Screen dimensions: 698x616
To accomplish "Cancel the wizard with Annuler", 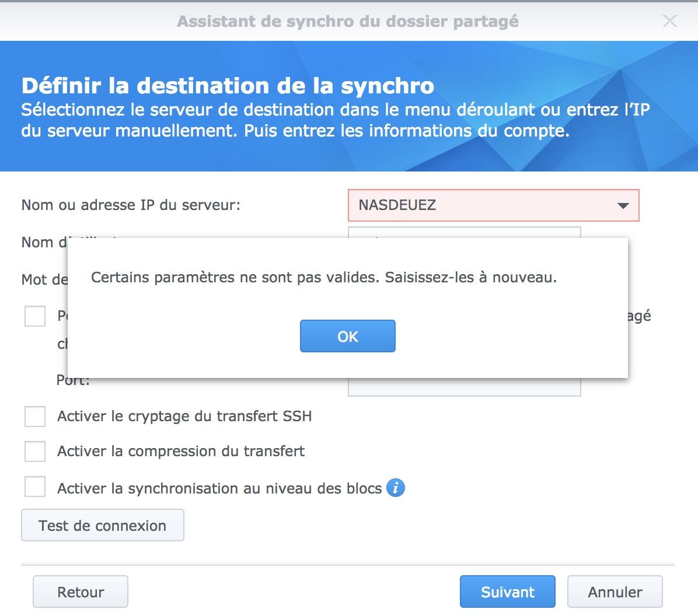I will [x=615, y=592].
